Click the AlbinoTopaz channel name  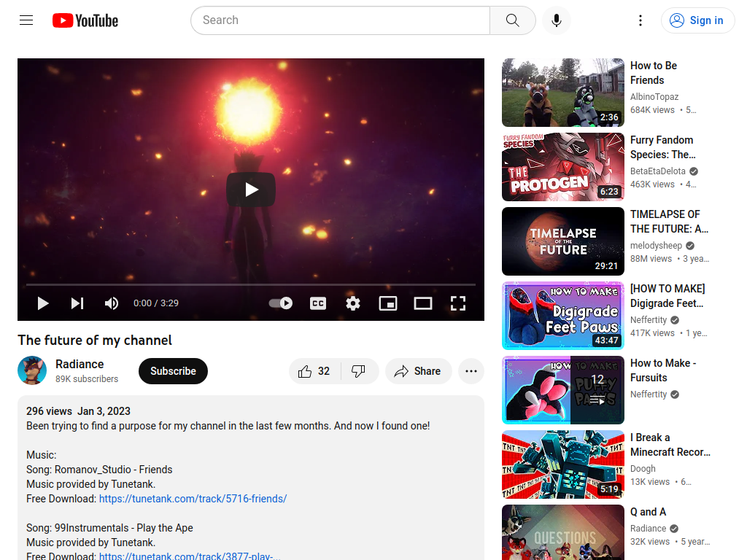[654, 97]
